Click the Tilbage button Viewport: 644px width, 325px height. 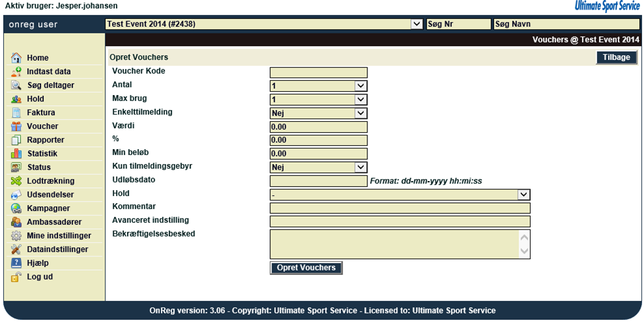pyautogui.click(x=617, y=57)
